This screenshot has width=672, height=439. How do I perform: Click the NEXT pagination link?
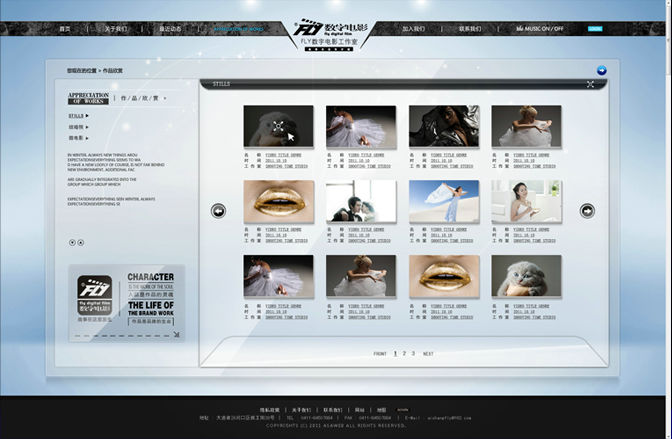(428, 354)
